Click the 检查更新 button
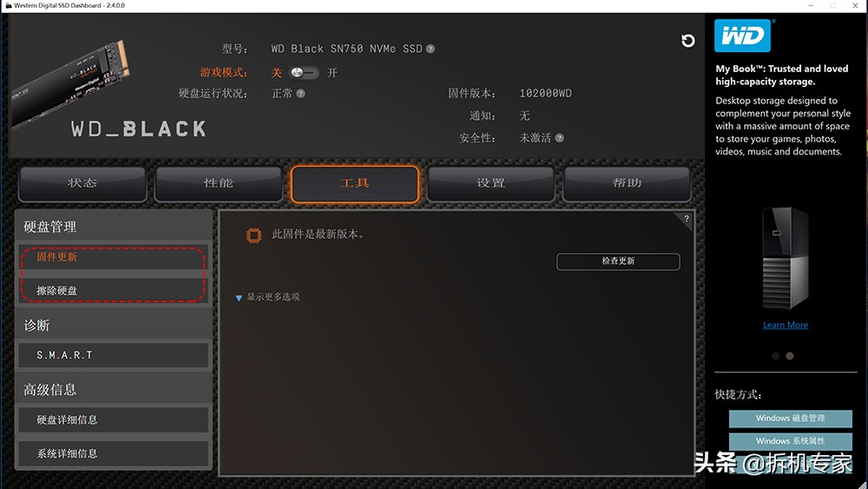Viewport: 868px width, 489px height. tap(618, 261)
